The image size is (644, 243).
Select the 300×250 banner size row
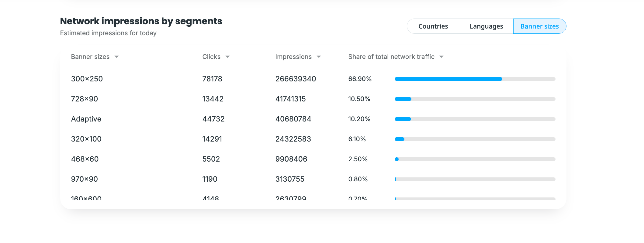87,79
